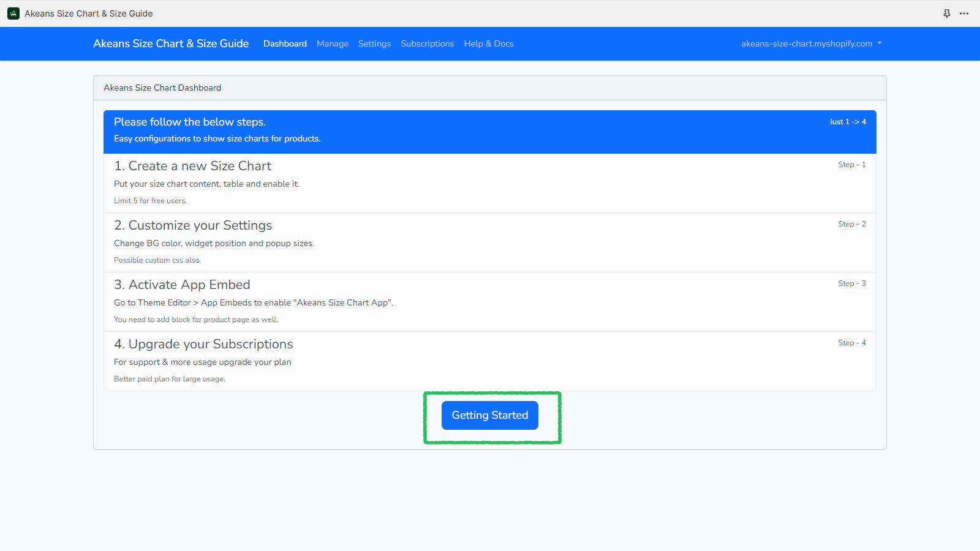Open step 4 Upgrade your Subscriptions
This screenshot has width=980, height=551.
pyautogui.click(x=203, y=344)
